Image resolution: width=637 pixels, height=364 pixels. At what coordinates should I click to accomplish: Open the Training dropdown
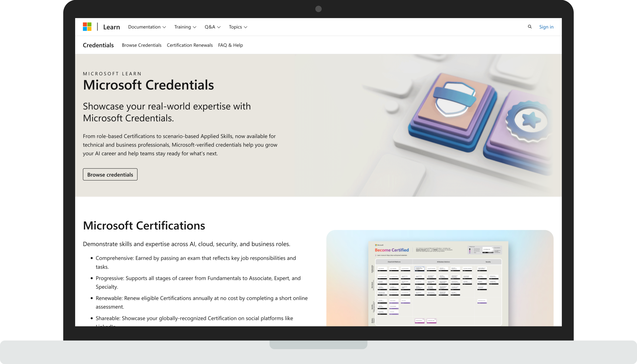click(185, 27)
